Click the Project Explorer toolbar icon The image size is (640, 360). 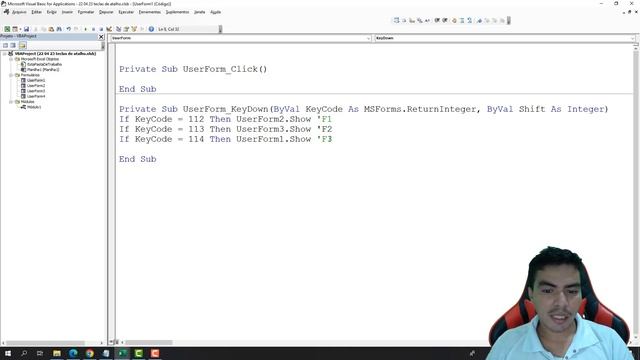[118, 29]
